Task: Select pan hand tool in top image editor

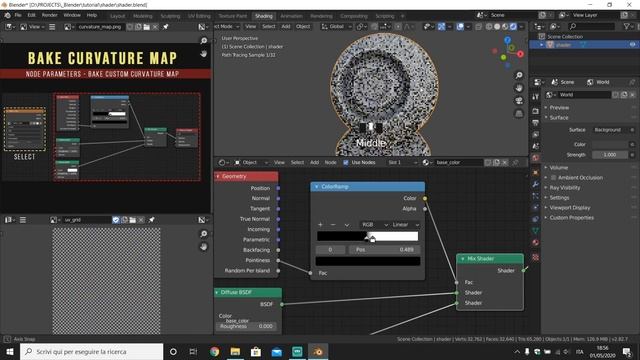Action: (204, 53)
